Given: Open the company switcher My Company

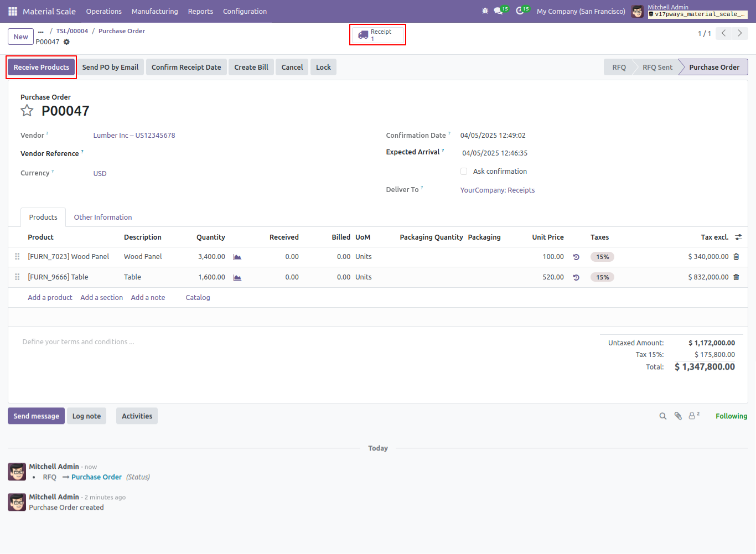Looking at the screenshot, I should click(581, 11).
